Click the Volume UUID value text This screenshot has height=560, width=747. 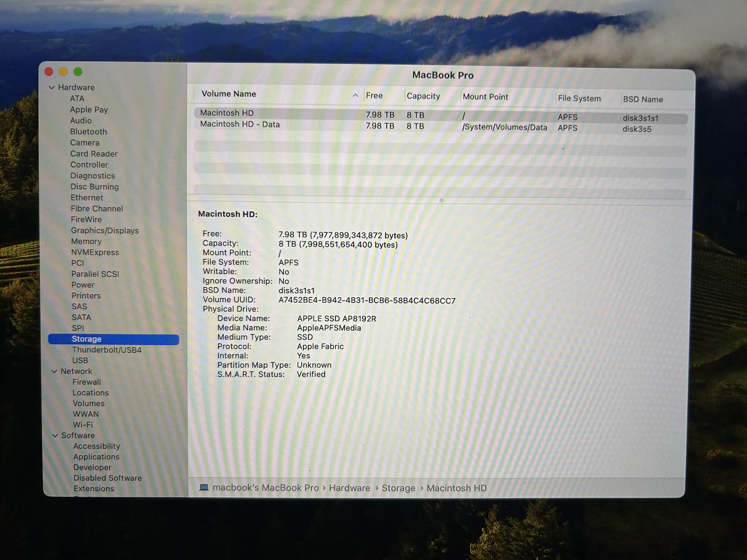[x=367, y=300]
